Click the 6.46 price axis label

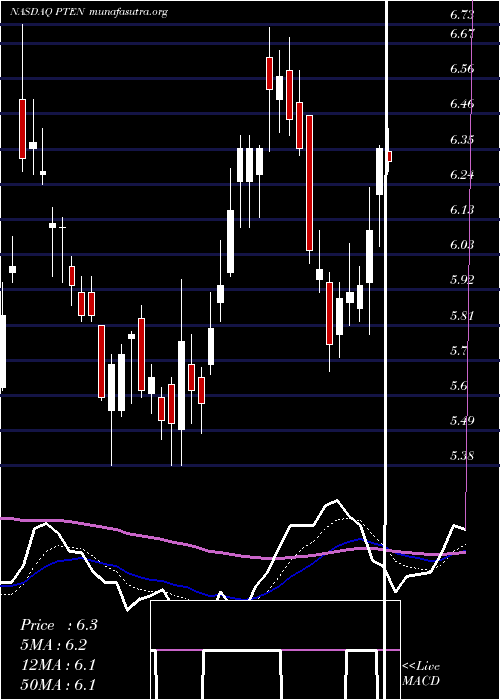point(462,104)
